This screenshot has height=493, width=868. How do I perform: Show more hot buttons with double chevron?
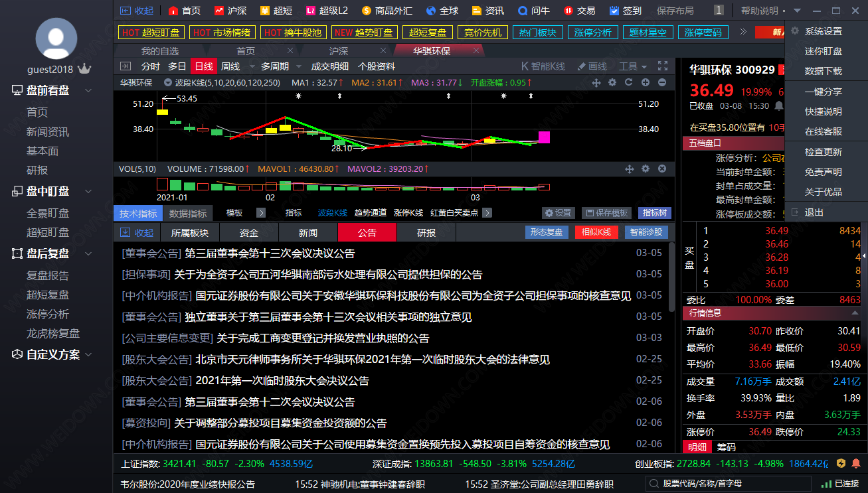(x=743, y=32)
